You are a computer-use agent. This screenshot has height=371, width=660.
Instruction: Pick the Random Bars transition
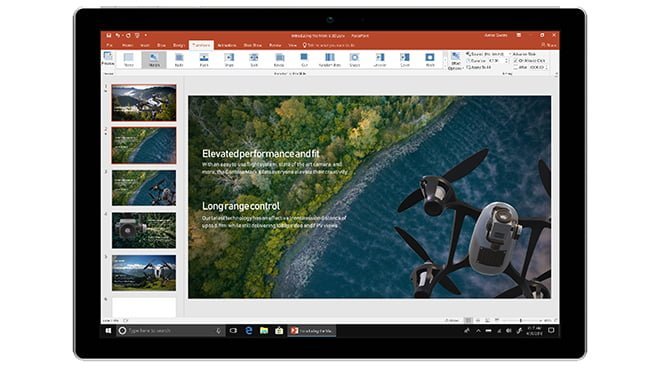[x=330, y=60]
